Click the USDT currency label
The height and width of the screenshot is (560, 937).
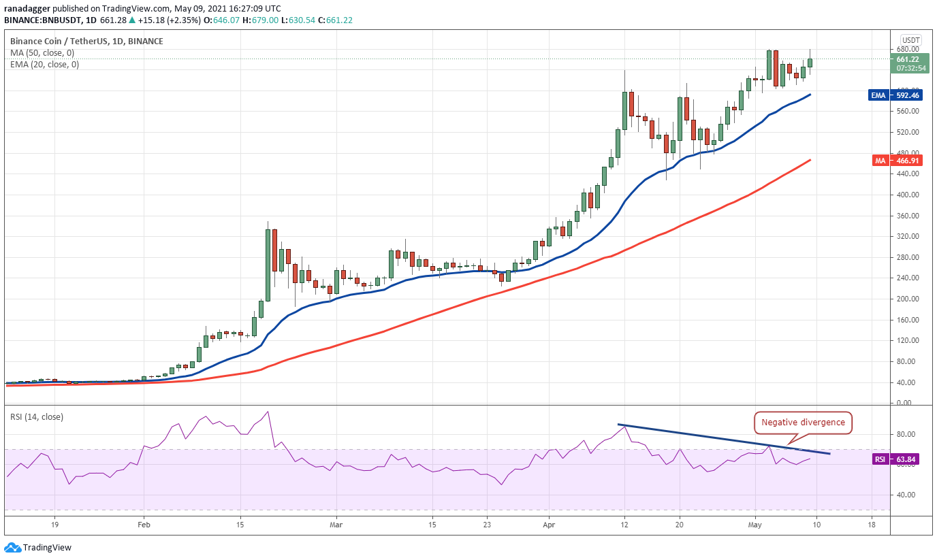[910, 39]
